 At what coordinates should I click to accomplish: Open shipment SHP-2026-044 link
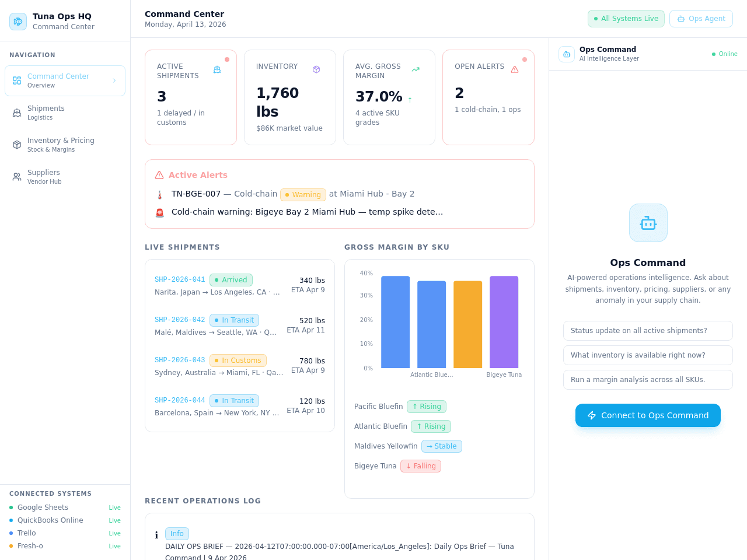tap(180, 401)
